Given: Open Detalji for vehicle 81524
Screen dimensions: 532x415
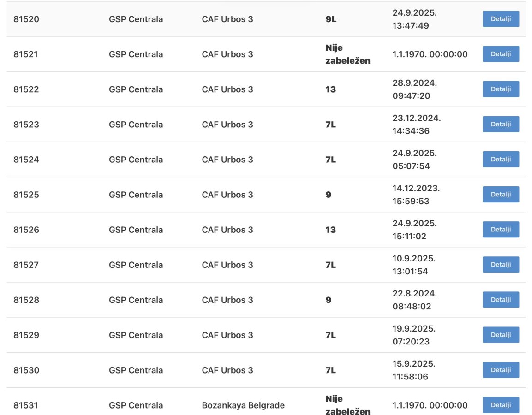Looking at the screenshot, I should 501,160.
